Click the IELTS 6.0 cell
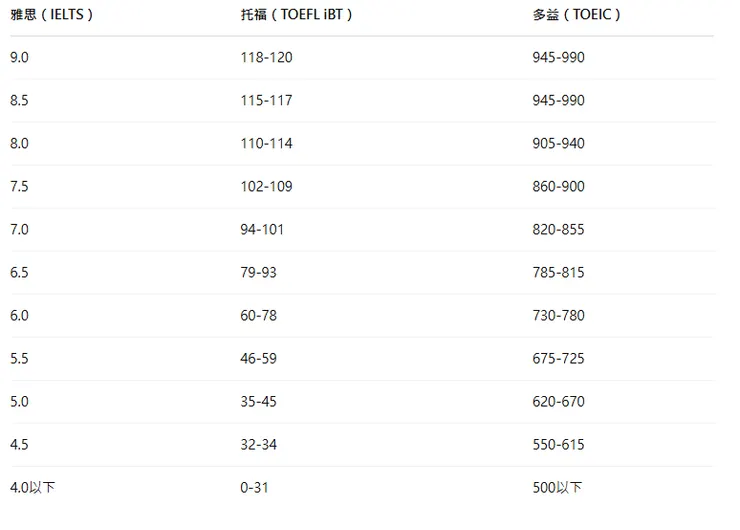Image resolution: width=740 pixels, height=530 pixels. point(20,316)
